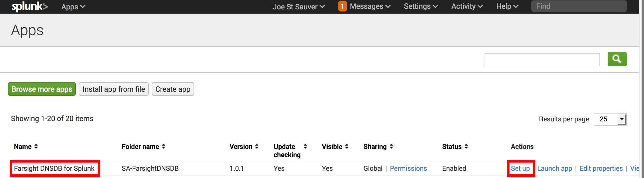The height and width of the screenshot is (178, 644).
Task: Sort by the Sharing column arrows
Action: pyautogui.click(x=391, y=147)
